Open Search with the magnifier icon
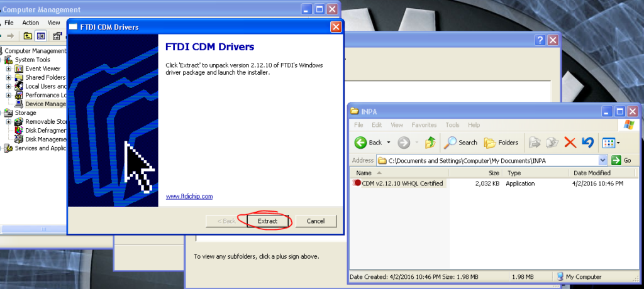 click(x=450, y=143)
